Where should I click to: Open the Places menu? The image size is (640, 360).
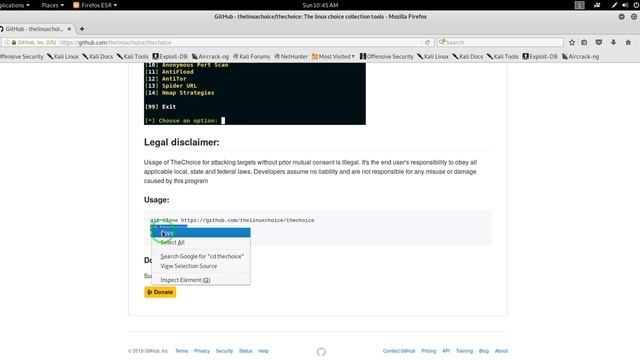pos(53,5)
